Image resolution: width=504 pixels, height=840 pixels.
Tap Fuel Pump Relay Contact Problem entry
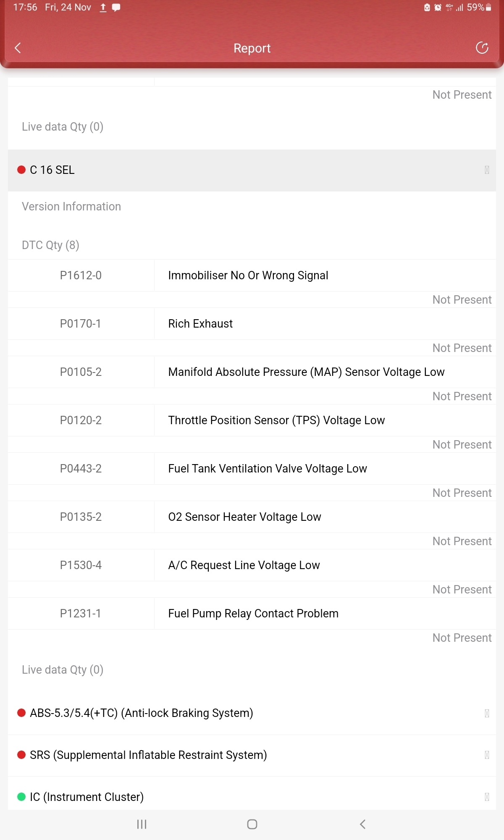pyautogui.click(x=253, y=614)
